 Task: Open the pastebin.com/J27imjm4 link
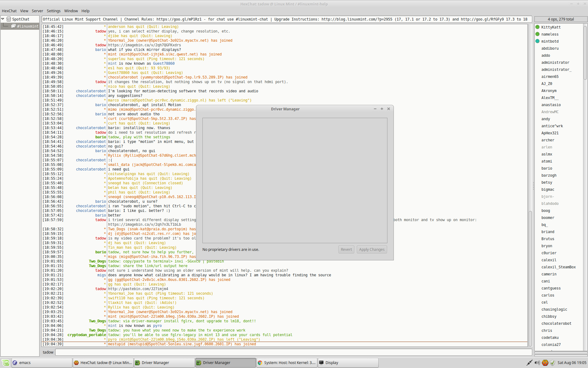138,289
